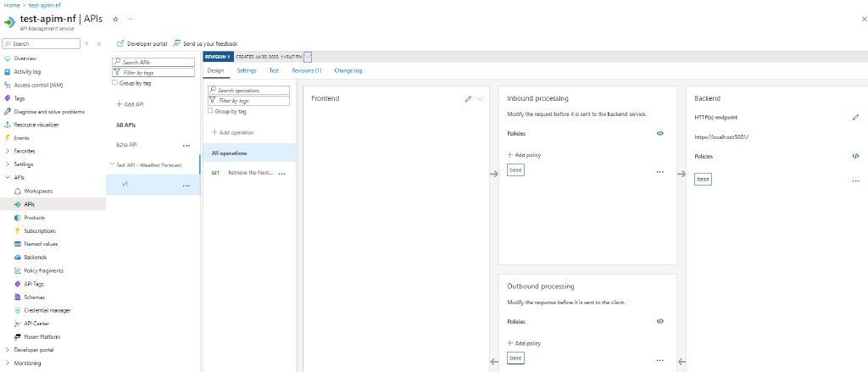Viewport: 868px width, 372px height.
Task: Add policy in Inbound processing
Action: tap(524, 155)
